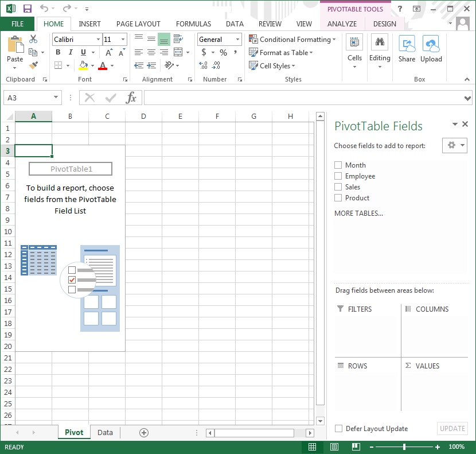The height and width of the screenshot is (454, 476).
Task: Collapse the ribbon with the caret button
Action: click(467, 79)
